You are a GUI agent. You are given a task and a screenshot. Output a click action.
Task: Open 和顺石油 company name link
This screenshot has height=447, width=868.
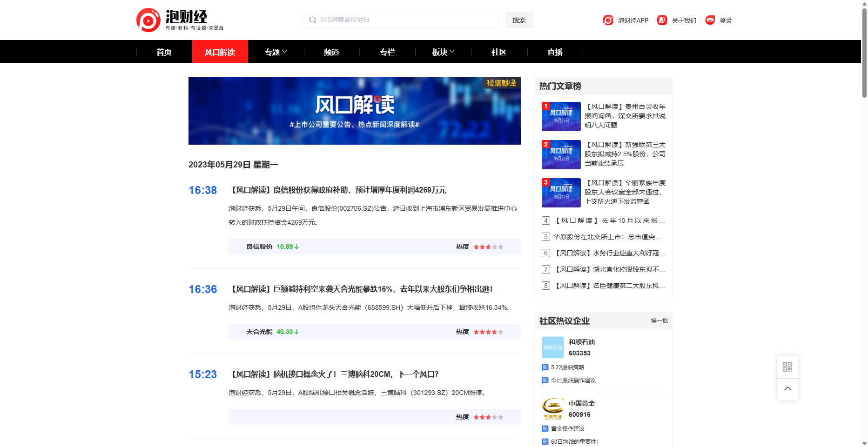[x=582, y=342]
